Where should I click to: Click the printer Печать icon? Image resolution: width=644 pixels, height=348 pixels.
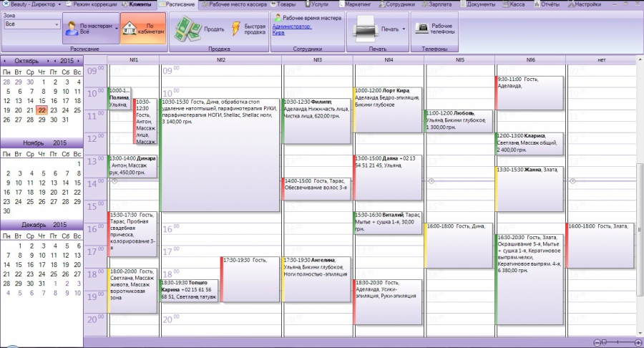(x=364, y=27)
